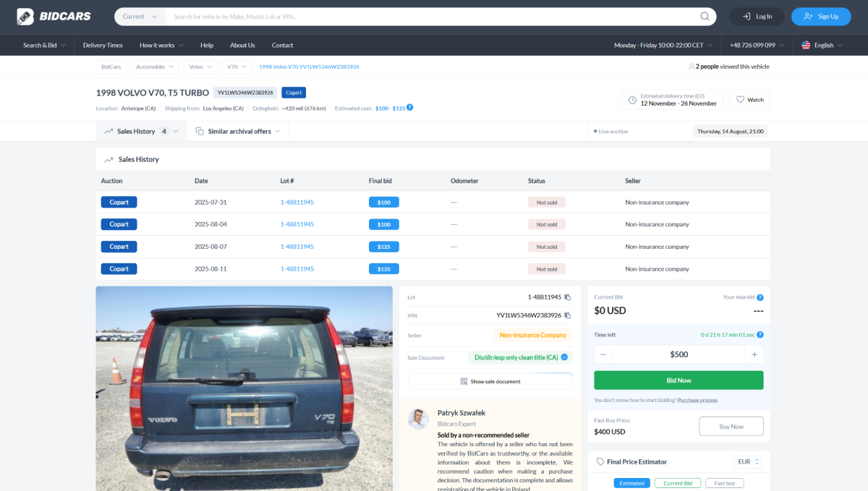868x491 pixels.
Task: Increase bid amount with plus button
Action: (x=754, y=354)
